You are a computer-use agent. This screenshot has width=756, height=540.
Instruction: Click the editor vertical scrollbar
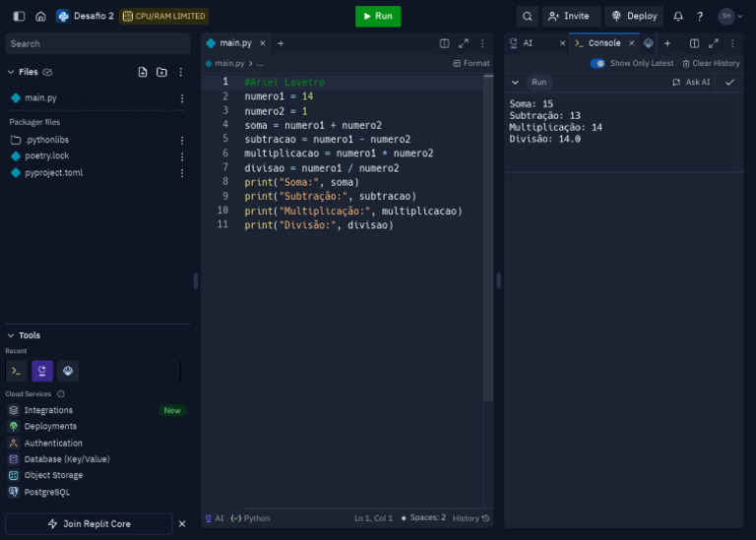[488, 238]
